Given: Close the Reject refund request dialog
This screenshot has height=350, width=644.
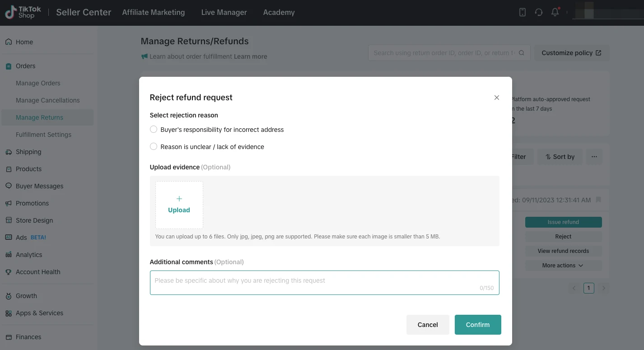Looking at the screenshot, I should click(x=497, y=98).
